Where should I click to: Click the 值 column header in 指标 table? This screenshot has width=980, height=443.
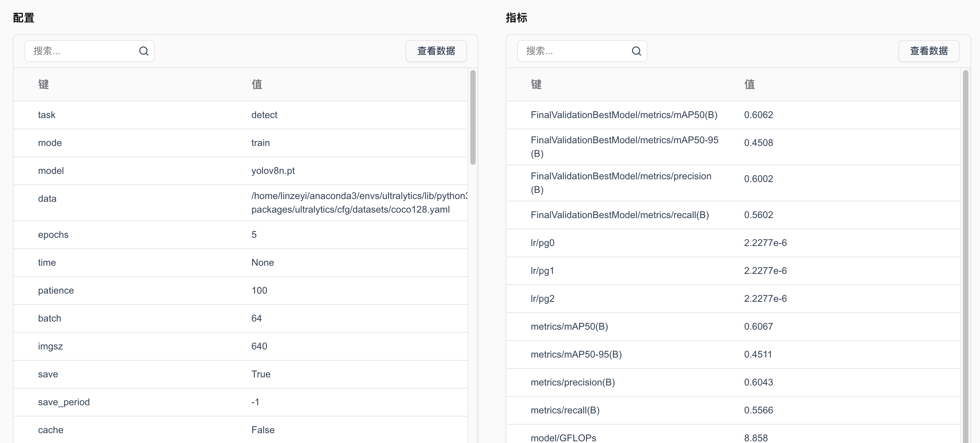(x=749, y=84)
